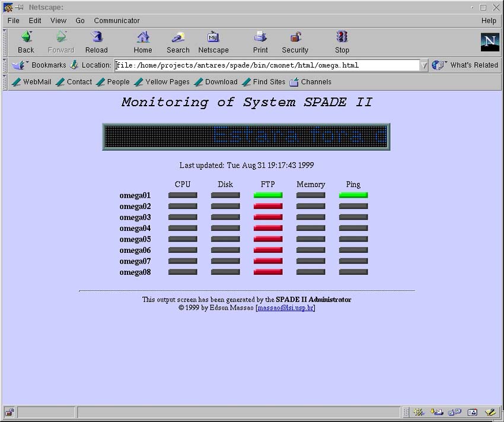Click the status bar security lock icon
This screenshot has height=422, width=504.
coord(9,412)
